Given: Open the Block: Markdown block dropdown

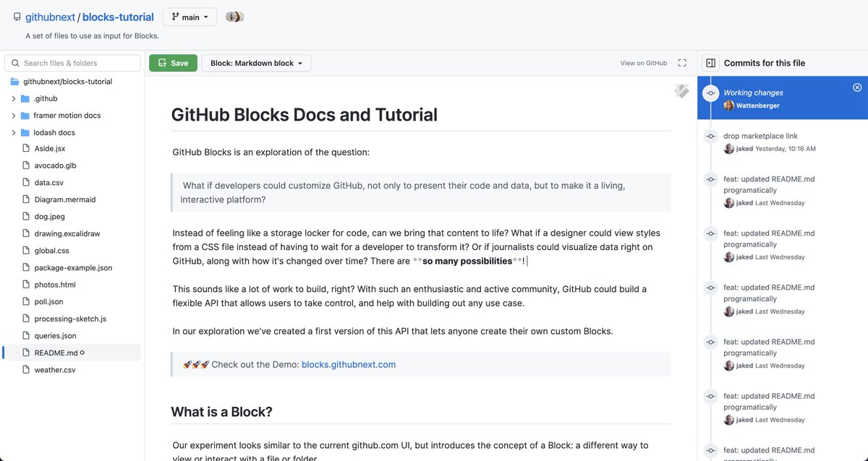Looking at the screenshot, I should [x=256, y=63].
